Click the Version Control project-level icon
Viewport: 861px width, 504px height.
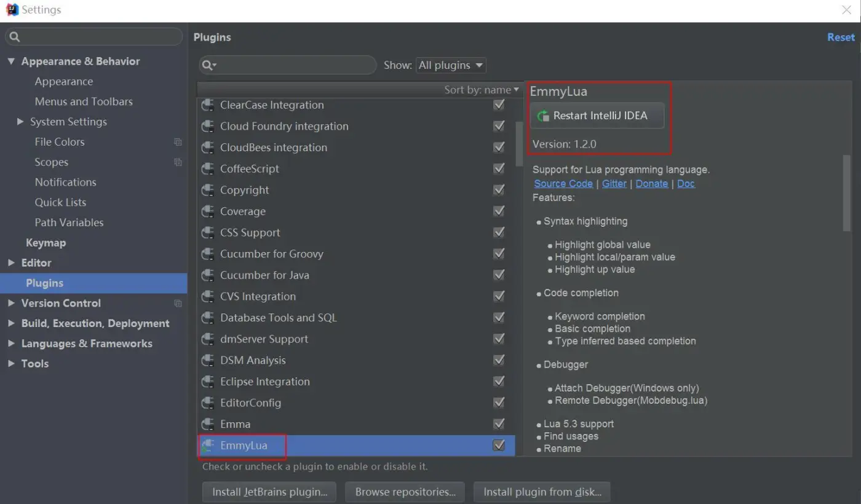tap(178, 303)
